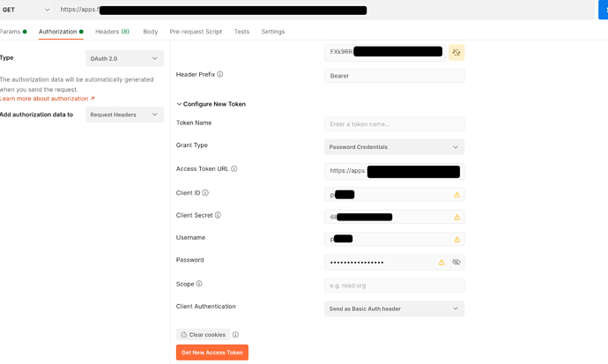Click the warning triangle in the Client Secret field
The image size is (608, 364).
(x=456, y=217)
